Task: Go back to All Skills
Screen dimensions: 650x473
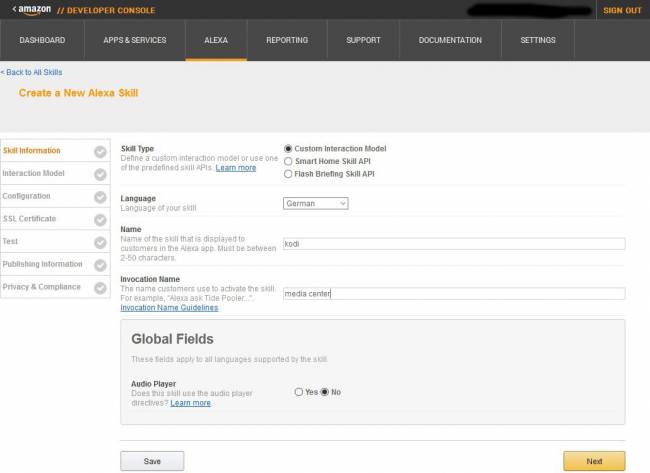Action: pos(30,73)
